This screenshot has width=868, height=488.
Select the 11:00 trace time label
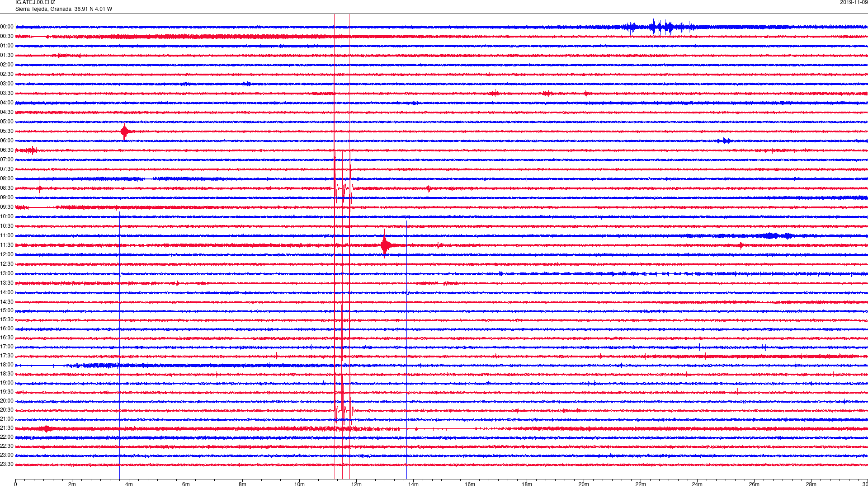(7, 235)
